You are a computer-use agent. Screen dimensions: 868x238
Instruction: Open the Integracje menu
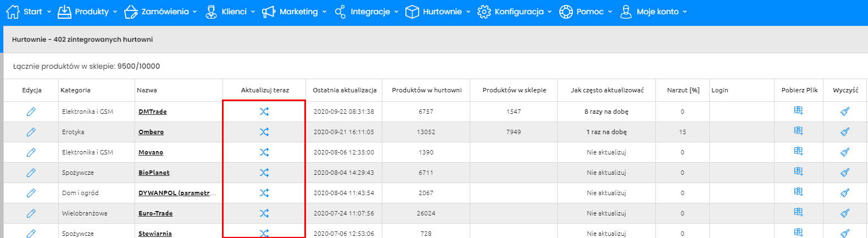(366, 12)
